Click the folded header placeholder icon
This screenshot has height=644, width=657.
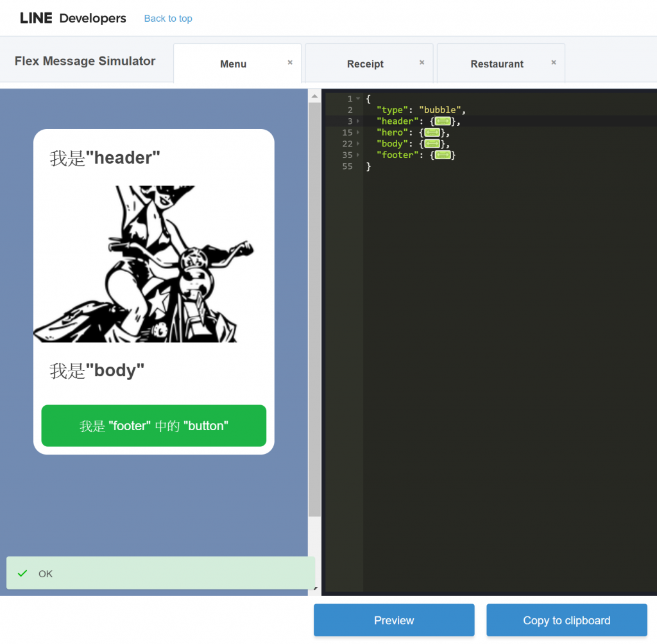coord(443,121)
